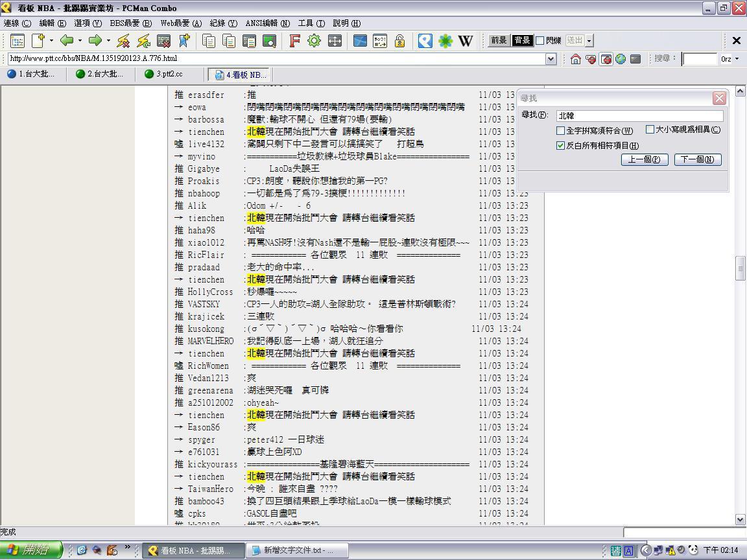This screenshot has width=747, height=560.
Task: Open the BBS最愛 (B) menu
Action: pyautogui.click(x=130, y=23)
